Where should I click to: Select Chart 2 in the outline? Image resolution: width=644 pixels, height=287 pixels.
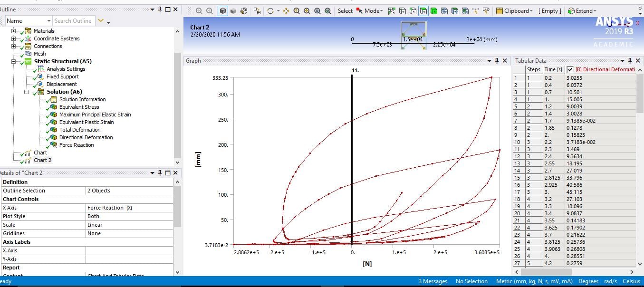(43, 160)
